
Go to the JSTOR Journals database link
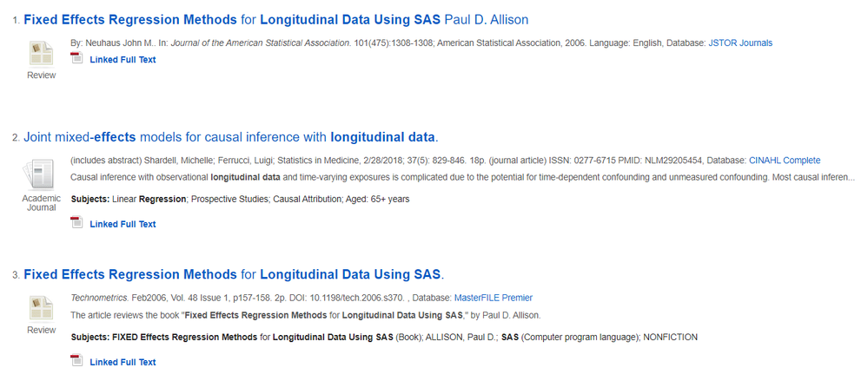pyautogui.click(x=740, y=43)
